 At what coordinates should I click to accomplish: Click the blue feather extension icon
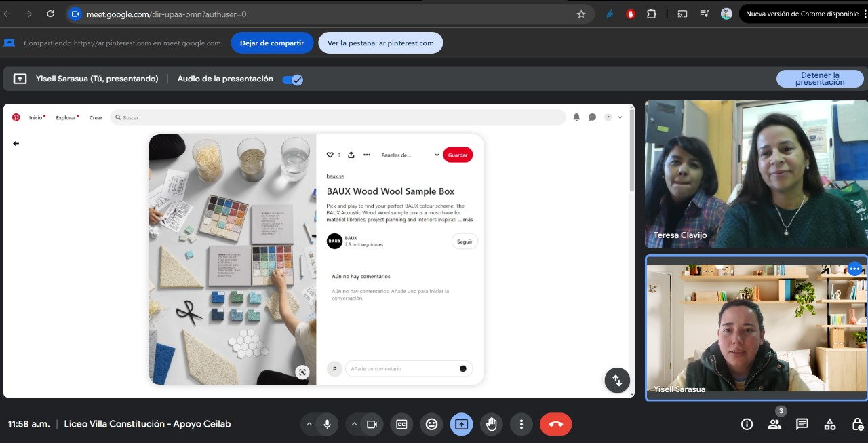tap(610, 14)
